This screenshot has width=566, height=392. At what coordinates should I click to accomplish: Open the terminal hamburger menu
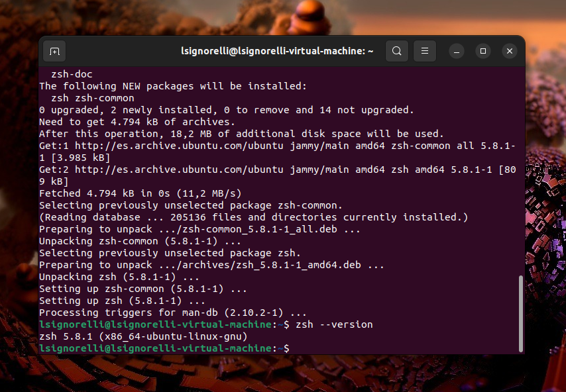(x=425, y=51)
